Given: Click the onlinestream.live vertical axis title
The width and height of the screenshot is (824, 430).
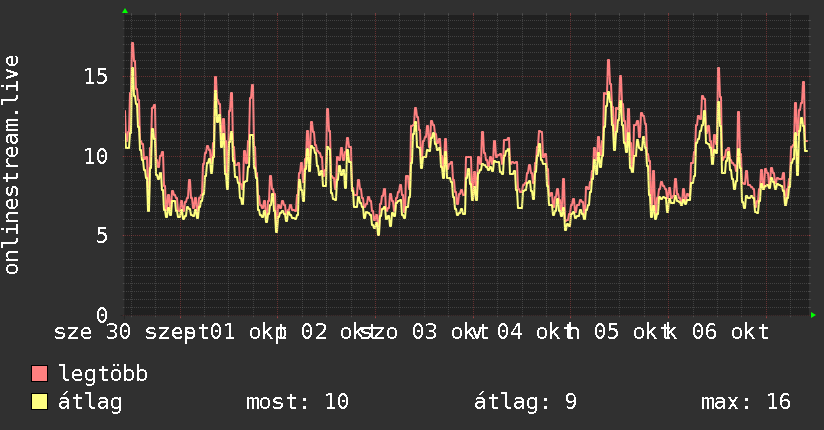Looking at the screenshot, I should tap(12, 165).
